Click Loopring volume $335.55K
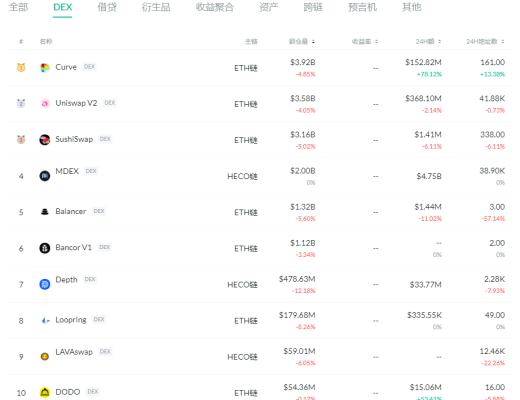 pyautogui.click(x=424, y=315)
